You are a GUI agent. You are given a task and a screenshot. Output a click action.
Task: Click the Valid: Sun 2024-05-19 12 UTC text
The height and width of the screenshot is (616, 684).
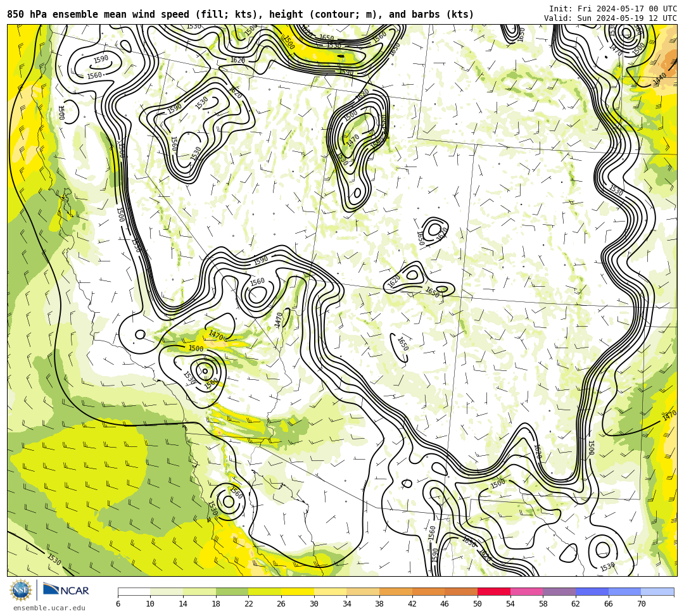coord(611,18)
